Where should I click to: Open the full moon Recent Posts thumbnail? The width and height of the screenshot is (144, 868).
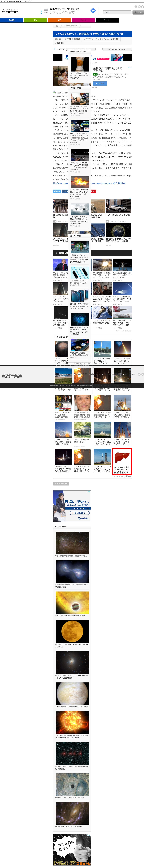(x=72, y=631)
